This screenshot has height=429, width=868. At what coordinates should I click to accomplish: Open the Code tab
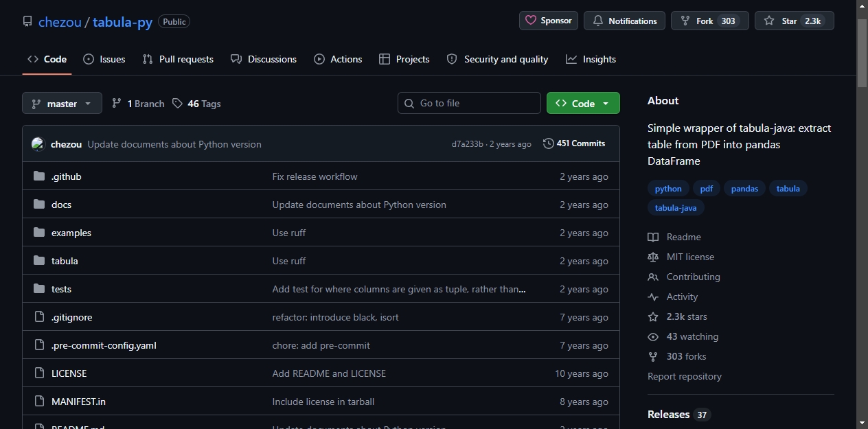tap(47, 59)
